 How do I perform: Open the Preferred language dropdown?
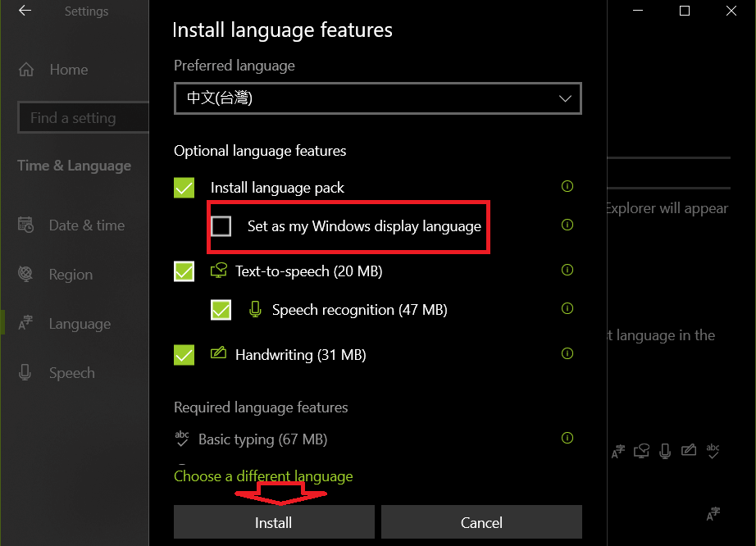click(x=378, y=98)
